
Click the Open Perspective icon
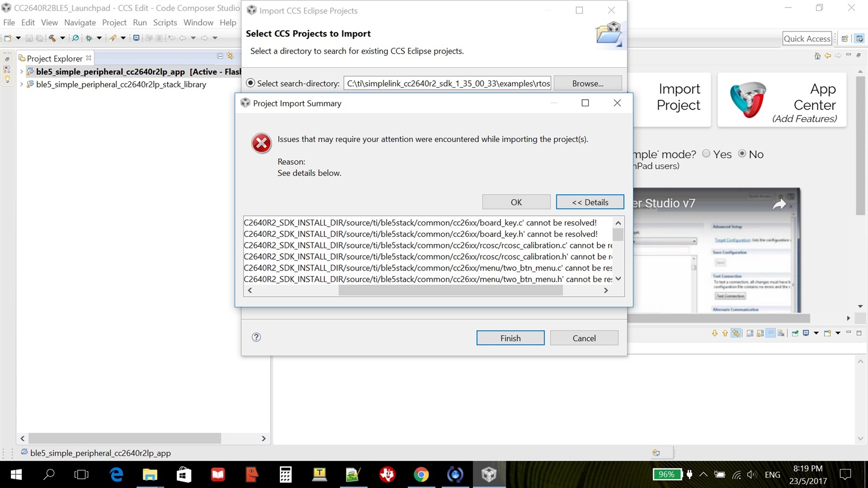(845, 38)
